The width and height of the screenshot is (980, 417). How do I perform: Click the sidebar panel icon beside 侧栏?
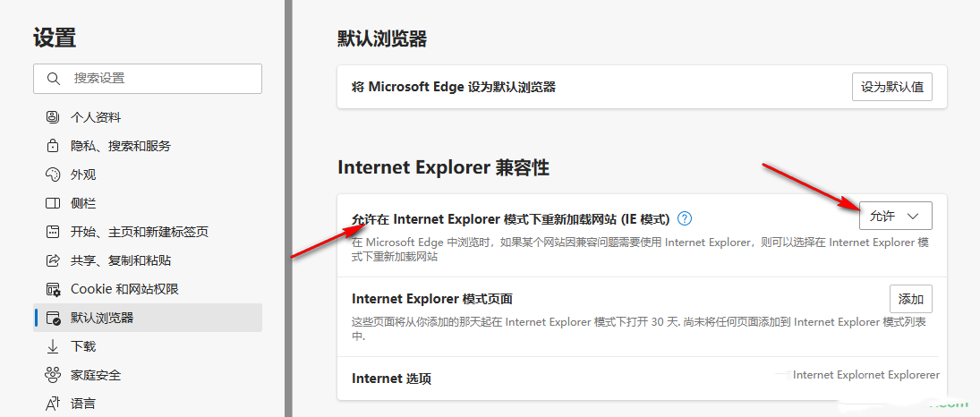(53, 203)
